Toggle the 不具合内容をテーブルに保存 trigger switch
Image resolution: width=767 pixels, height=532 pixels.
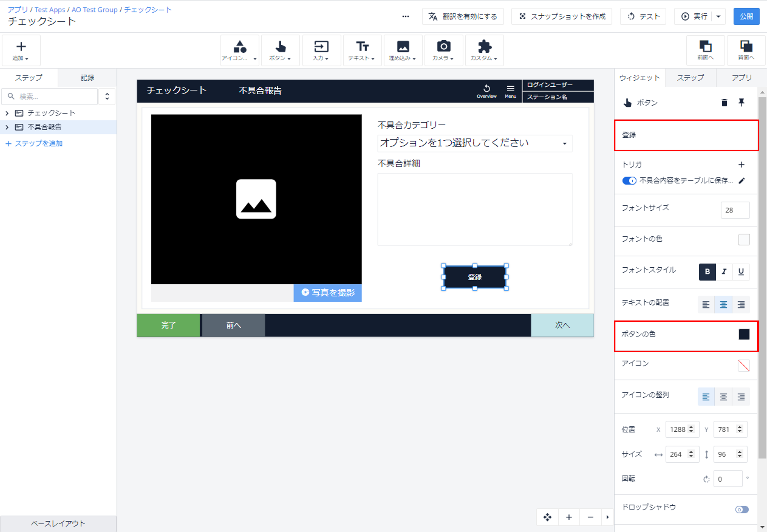coord(629,181)
